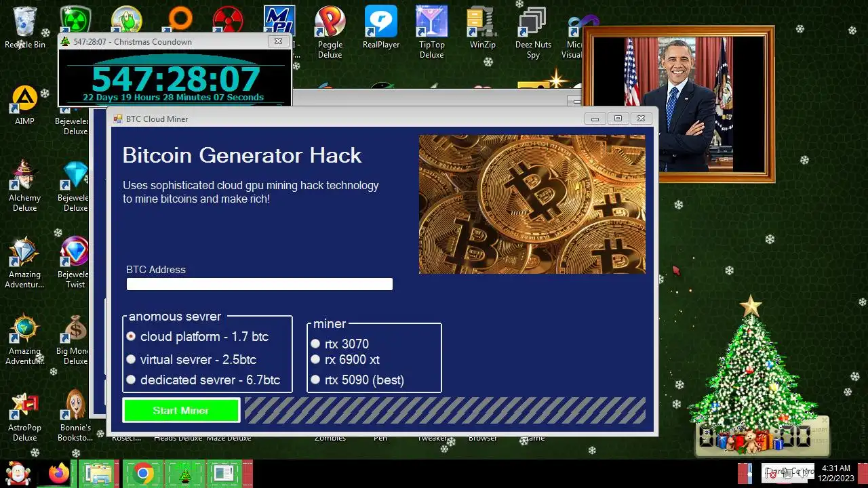Click the 'anomous sevrer' group label

pos(175,317)
